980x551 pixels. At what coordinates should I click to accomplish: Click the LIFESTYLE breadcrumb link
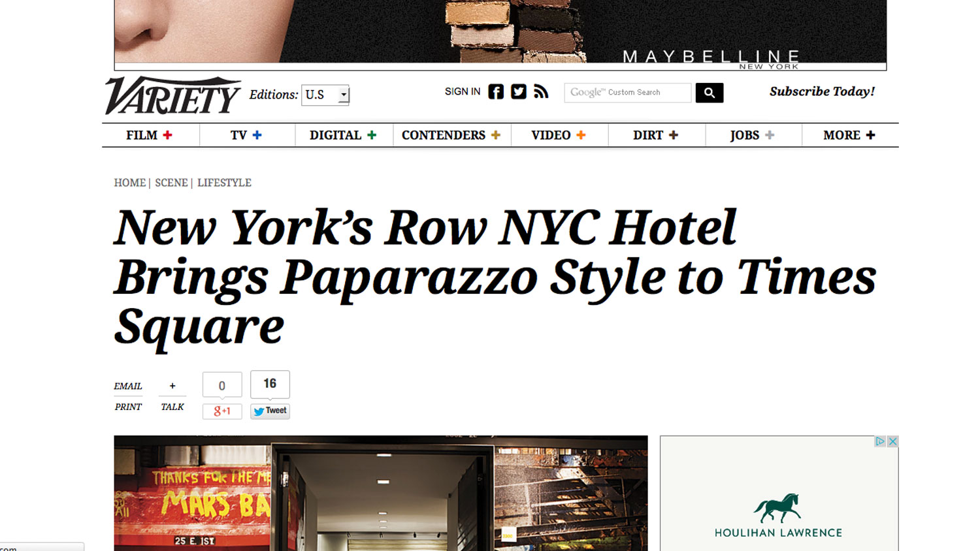[224, 183]
